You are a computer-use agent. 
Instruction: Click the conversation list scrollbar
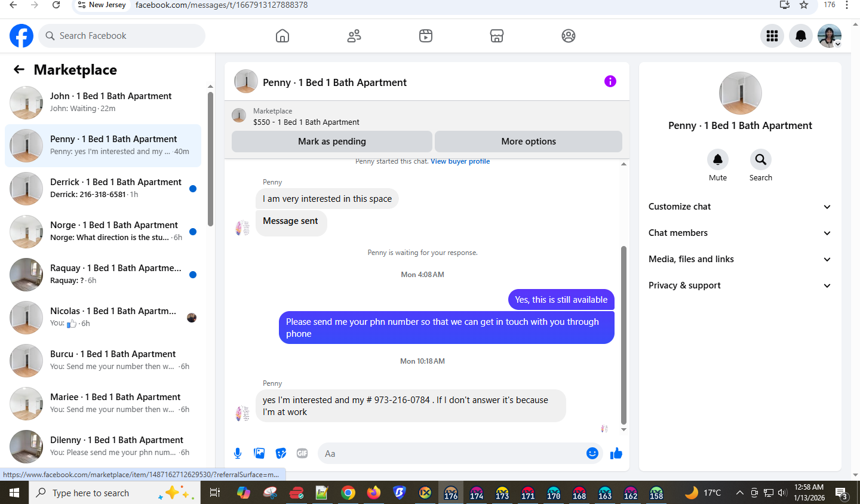coord(210,159)
